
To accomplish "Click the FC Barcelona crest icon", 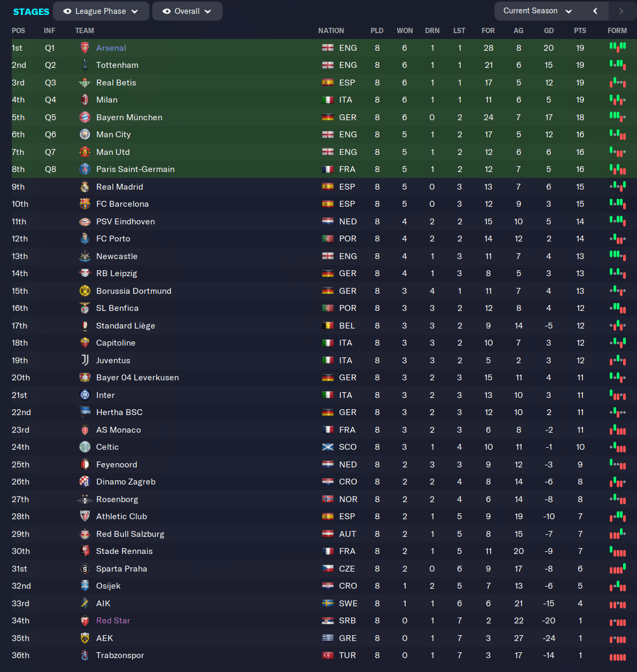I will tap(85, 204).
